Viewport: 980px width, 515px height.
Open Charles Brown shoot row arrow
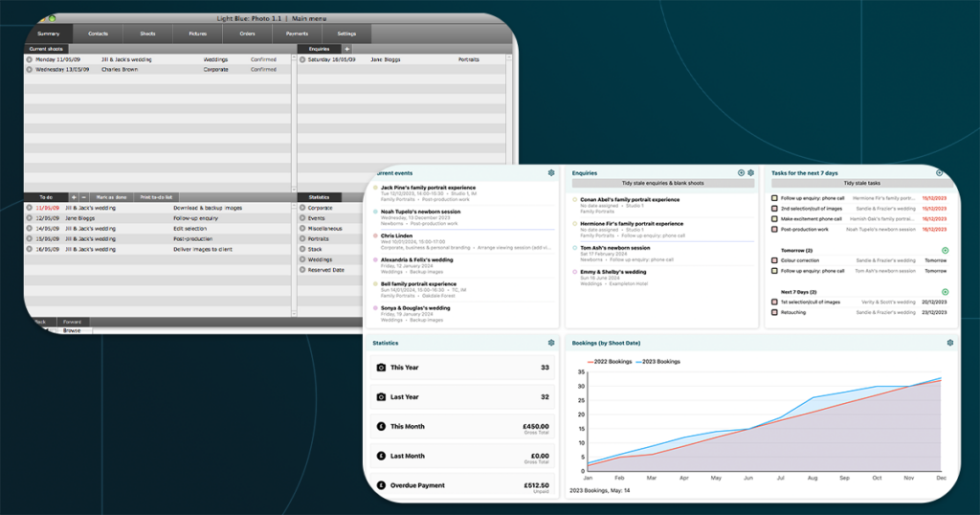click(30, 70)
